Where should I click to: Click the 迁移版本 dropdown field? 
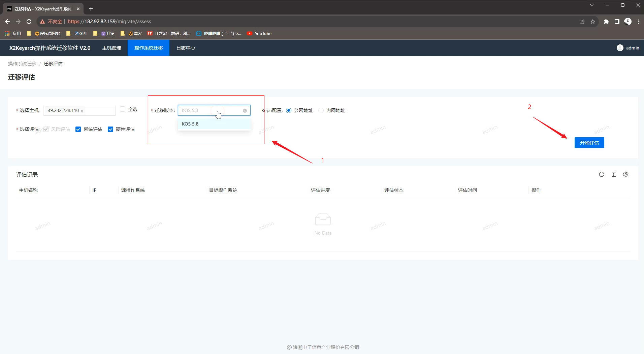[x=214, y=110]
